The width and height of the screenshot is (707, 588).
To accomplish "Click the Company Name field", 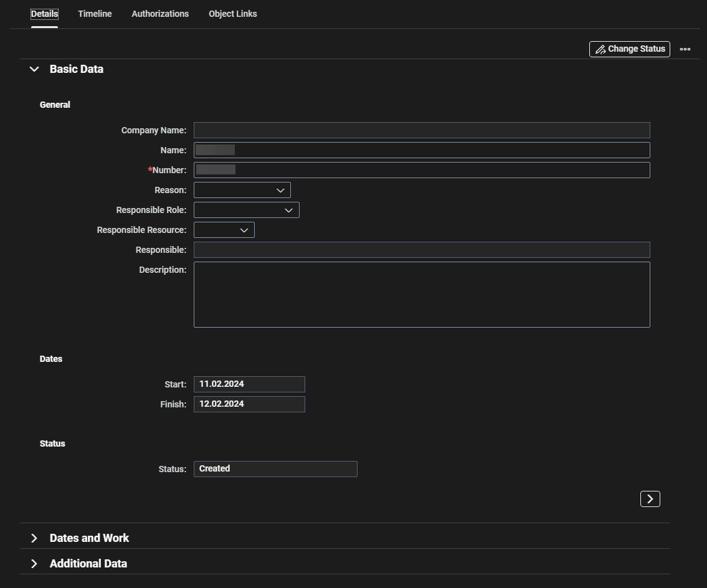I will [x=422, y=130].
